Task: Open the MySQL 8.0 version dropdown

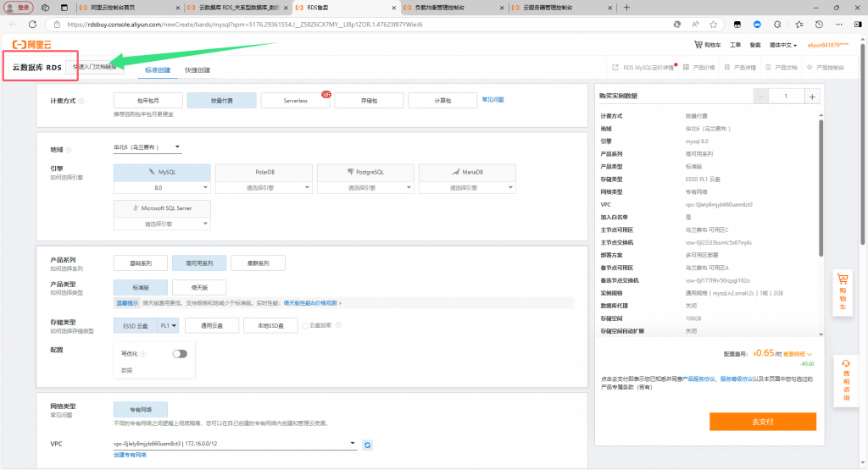Action: pos(161,187)
